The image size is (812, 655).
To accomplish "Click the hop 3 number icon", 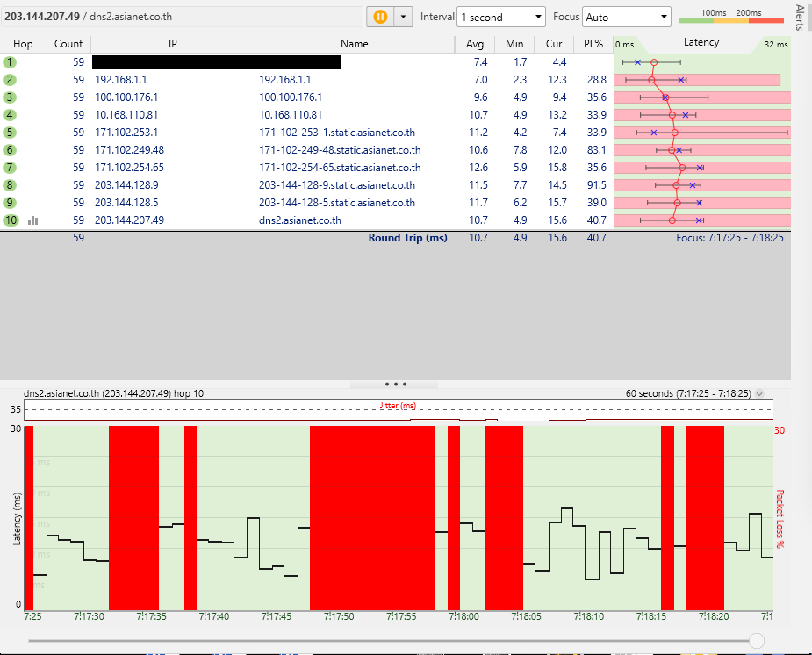I will (x=10, y=97).
